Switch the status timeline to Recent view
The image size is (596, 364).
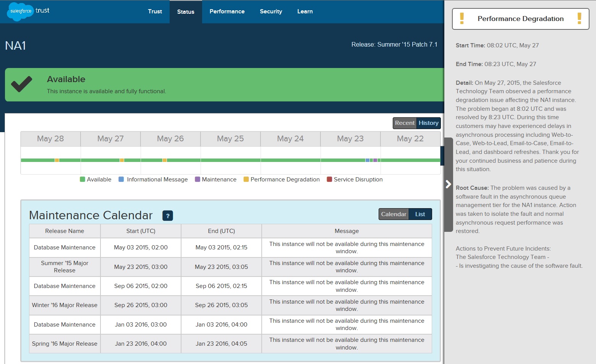[405, 123]
